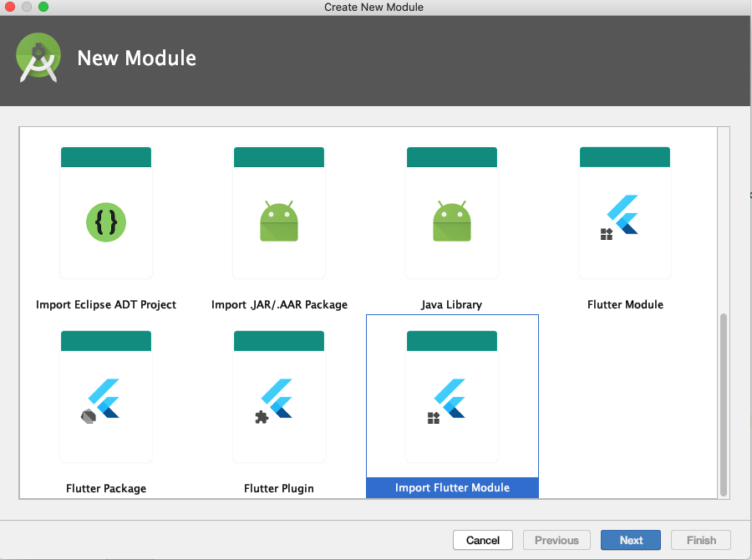Viewport: 752px width, 560px height.
Task: Select the Flutter Module icon
Action: click(620, 217)
